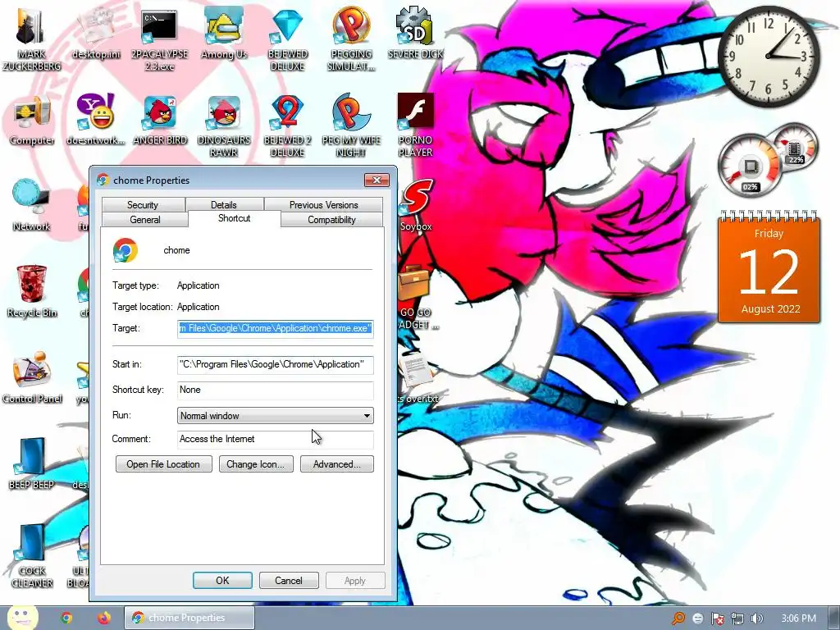The image size is (840, 630).
Task: Click into the Target path field
Action: tap(276, 328)
